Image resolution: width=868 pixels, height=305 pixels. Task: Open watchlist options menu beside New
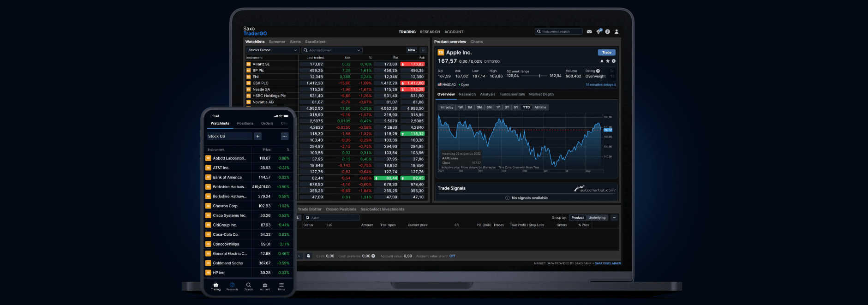[x=423, y=50]
